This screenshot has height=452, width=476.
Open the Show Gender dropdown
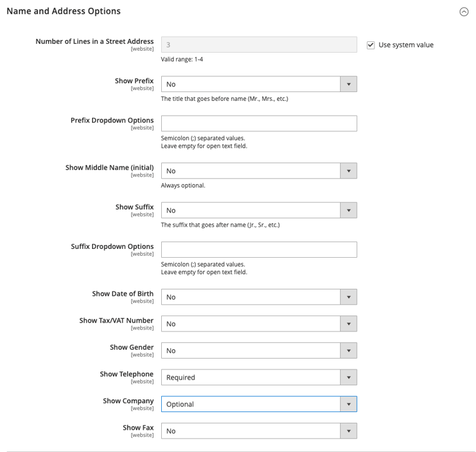[258, 350]
